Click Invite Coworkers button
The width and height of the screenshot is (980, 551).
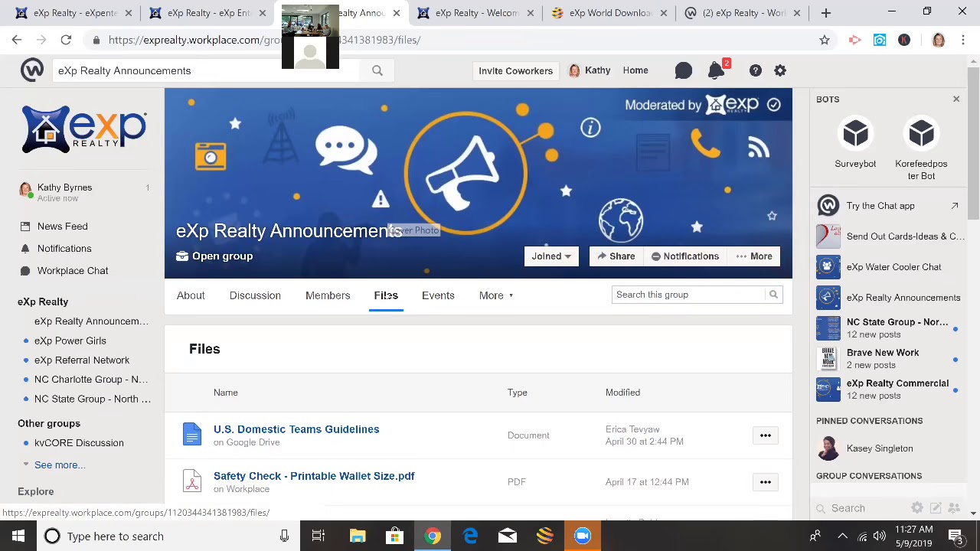pos(515,70)
